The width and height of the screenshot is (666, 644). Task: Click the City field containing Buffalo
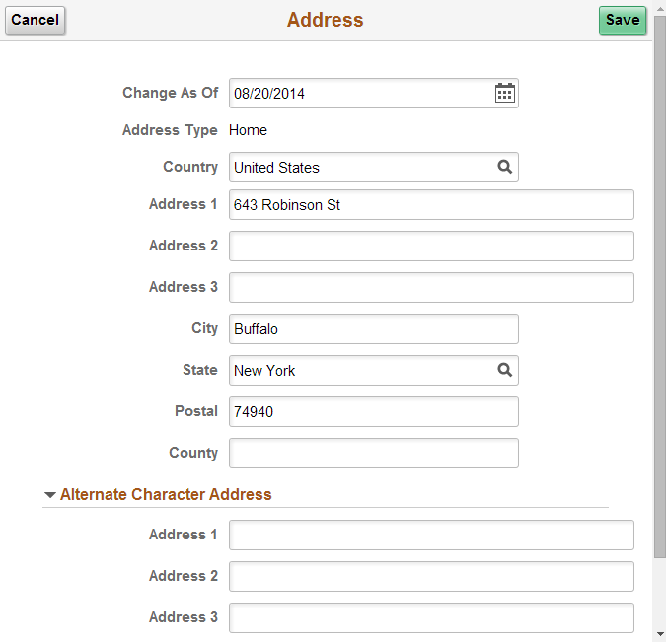[374, 328]
